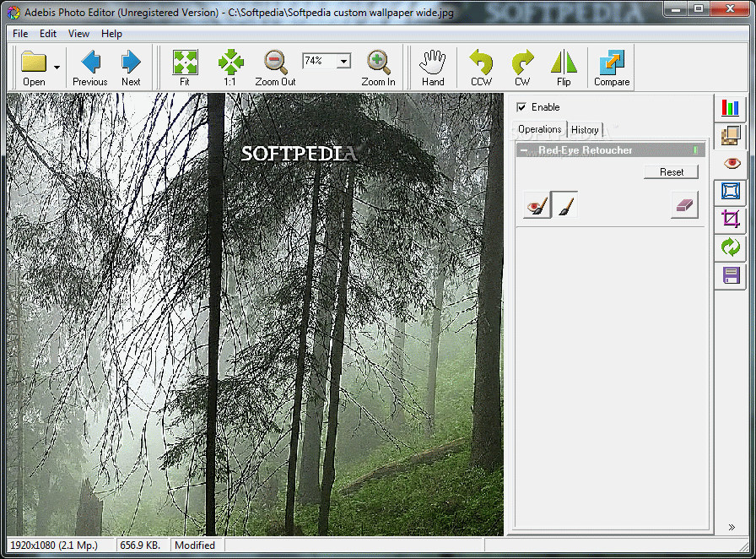Rotate the image clockwise with CW
Screen dimensions: 756x559
pos(522,68)
